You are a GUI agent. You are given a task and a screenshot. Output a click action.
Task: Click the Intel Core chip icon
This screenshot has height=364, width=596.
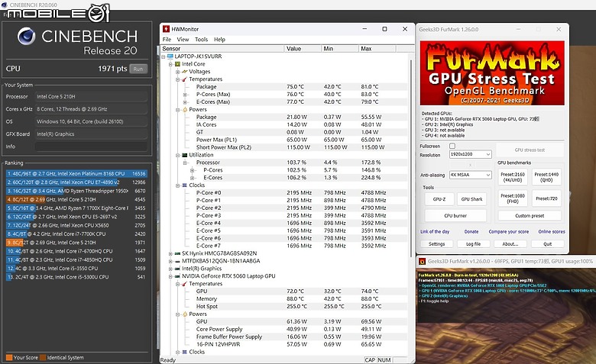pyautogui.click(x=177, y=64)
